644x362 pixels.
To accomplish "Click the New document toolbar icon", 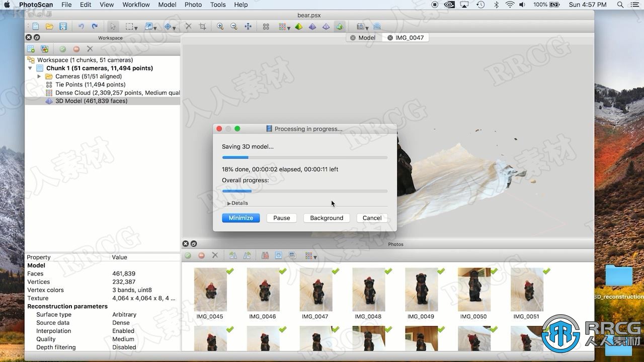I will pyautogui.click(x=36, y=26).
